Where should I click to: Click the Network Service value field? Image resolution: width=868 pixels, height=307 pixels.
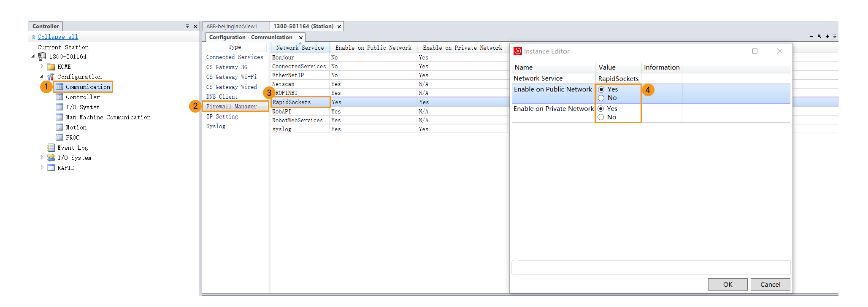coord(618,79)
